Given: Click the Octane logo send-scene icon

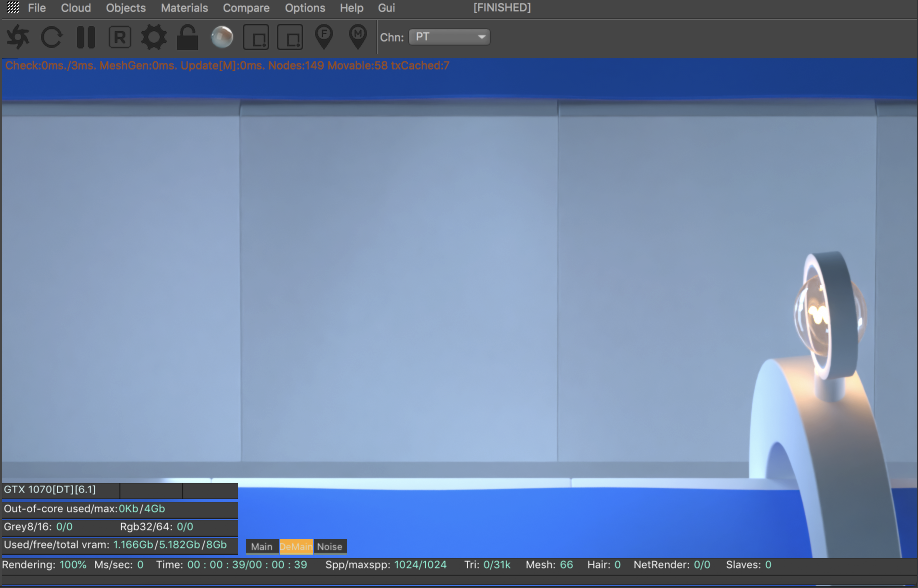Looking at the screenshot, I should [17, 37].
